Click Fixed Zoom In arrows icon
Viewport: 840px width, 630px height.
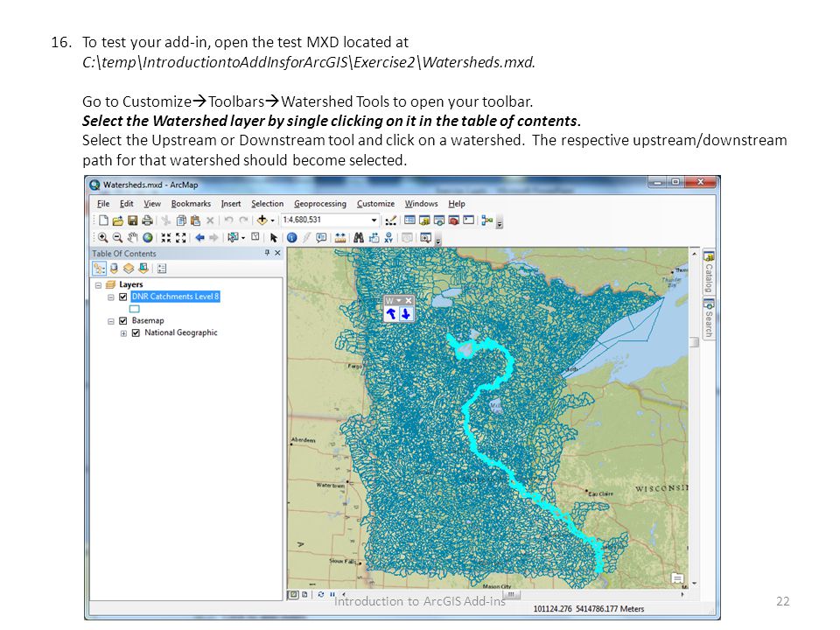[166, 238]
